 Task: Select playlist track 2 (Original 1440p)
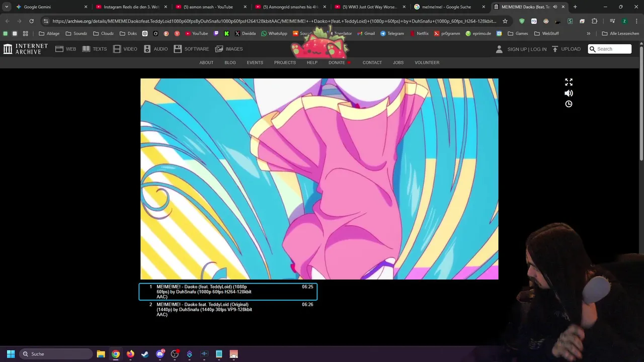pos(228,309)
